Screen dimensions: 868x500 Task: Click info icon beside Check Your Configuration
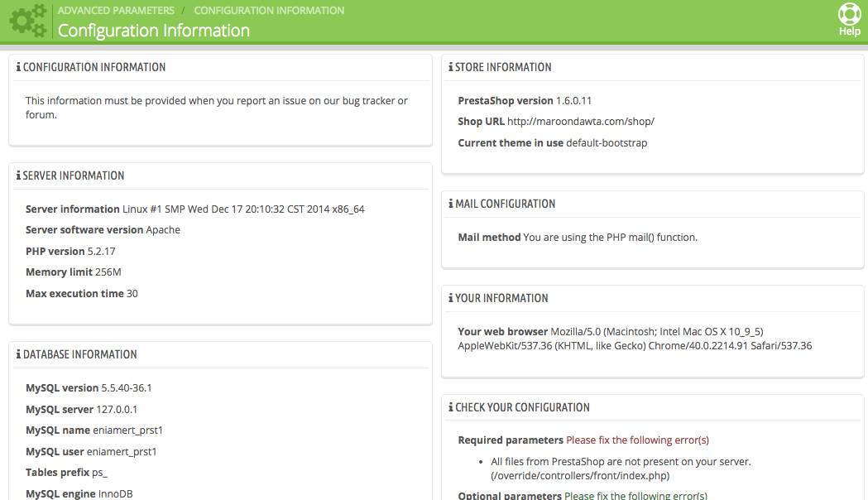coord(451,407)
